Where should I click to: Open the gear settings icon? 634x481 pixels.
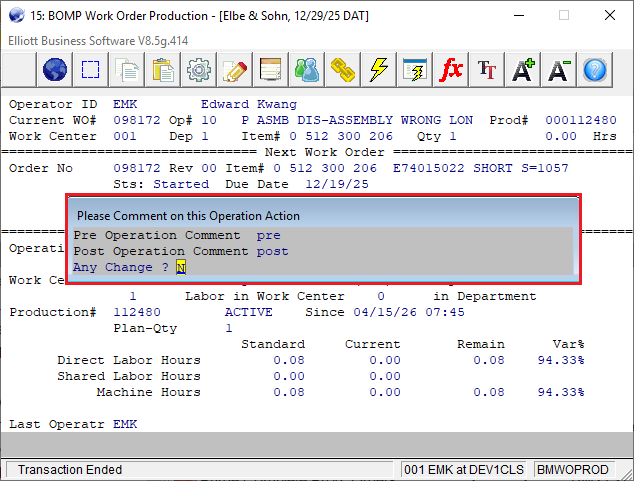199,70
